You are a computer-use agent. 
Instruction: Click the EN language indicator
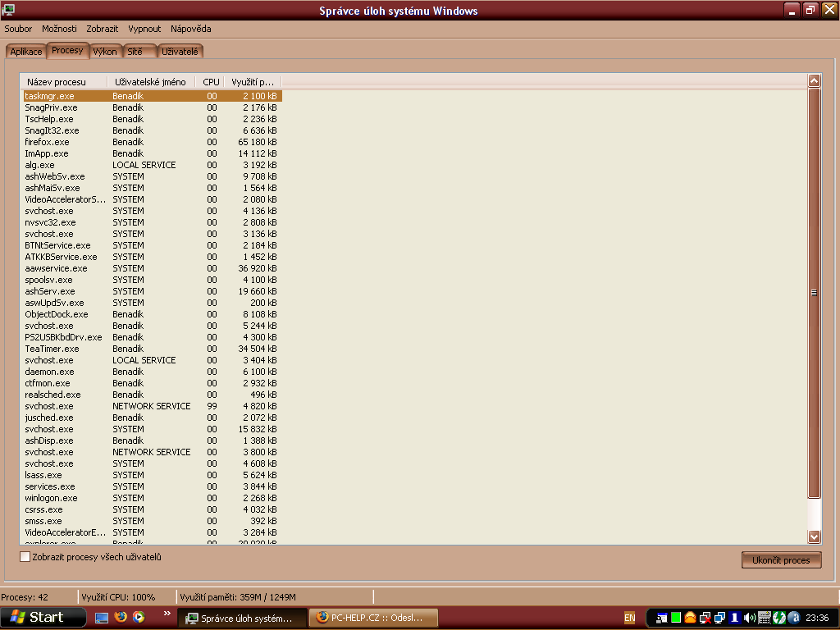629,618
